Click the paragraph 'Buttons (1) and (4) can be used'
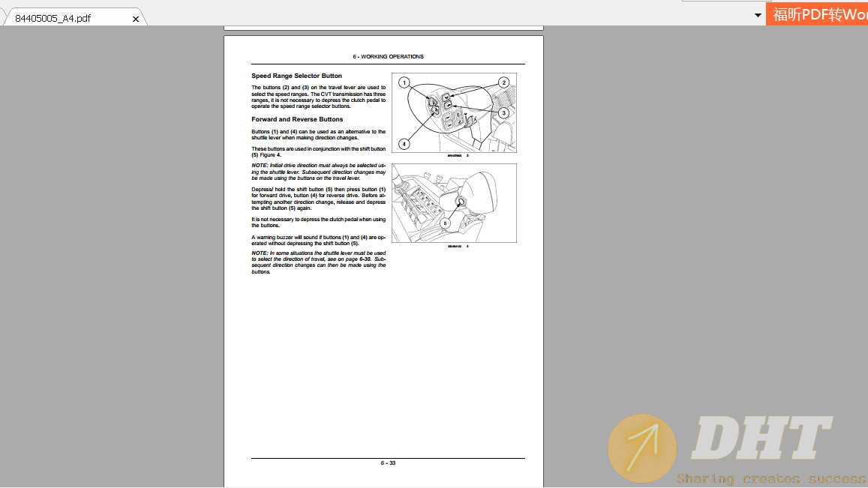The width and height of the screenshot is (868, 488). click(x=319, y=134)
